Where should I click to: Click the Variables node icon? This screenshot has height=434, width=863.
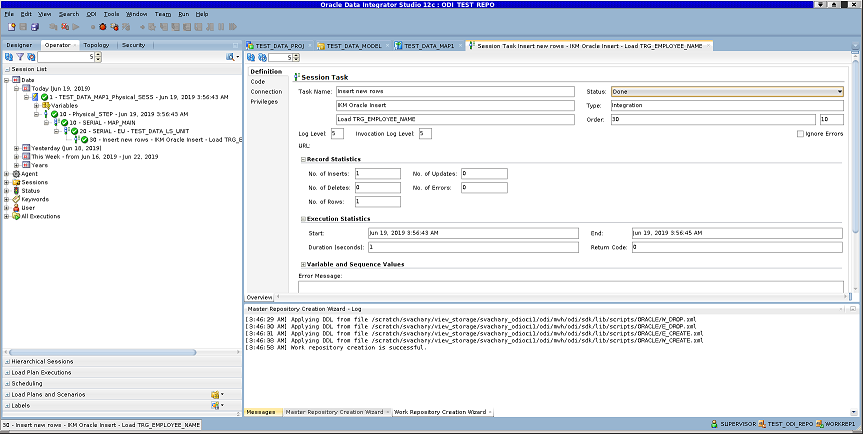pyautogui.click(x=46, y=105)
